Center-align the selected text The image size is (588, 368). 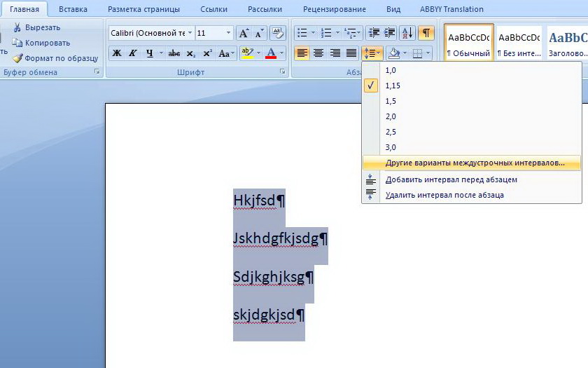pos(318,53)
